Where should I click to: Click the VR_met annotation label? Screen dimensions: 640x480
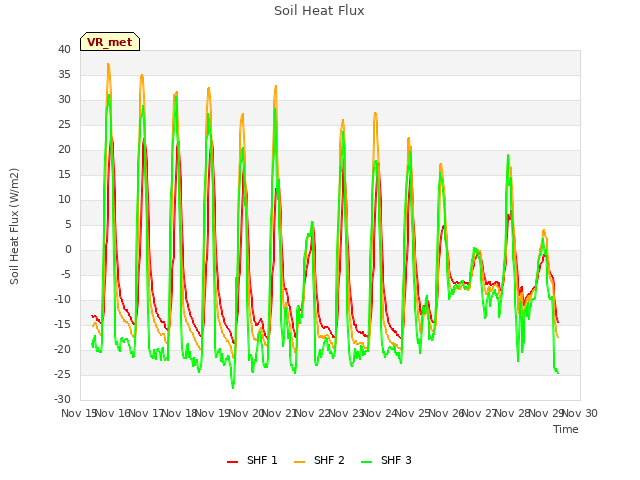(x=110, y=42)
